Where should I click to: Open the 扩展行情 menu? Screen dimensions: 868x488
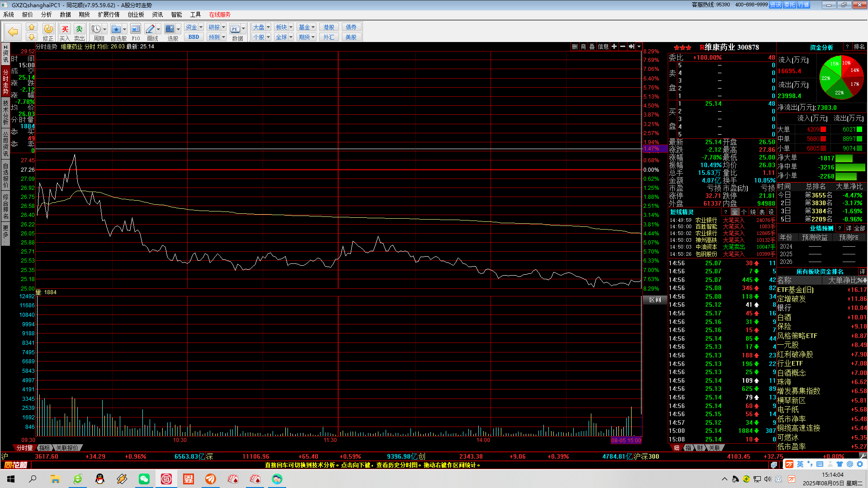[109, 14]
